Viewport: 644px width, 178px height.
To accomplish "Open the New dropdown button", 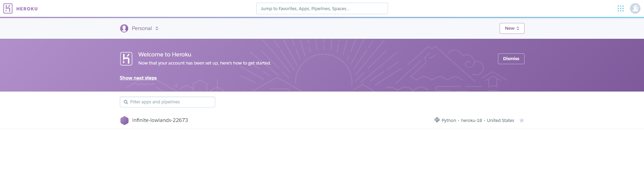I will pos(512,28).
